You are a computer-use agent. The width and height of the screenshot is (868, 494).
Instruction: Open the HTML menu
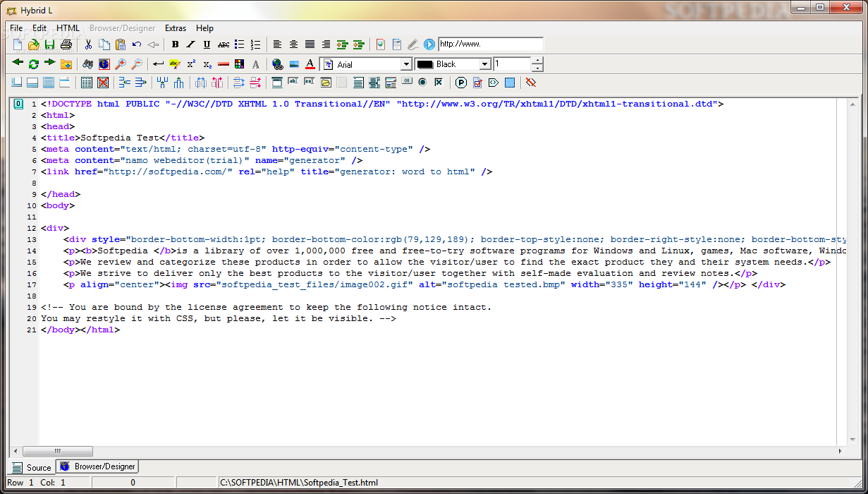(x=68, y=28)
